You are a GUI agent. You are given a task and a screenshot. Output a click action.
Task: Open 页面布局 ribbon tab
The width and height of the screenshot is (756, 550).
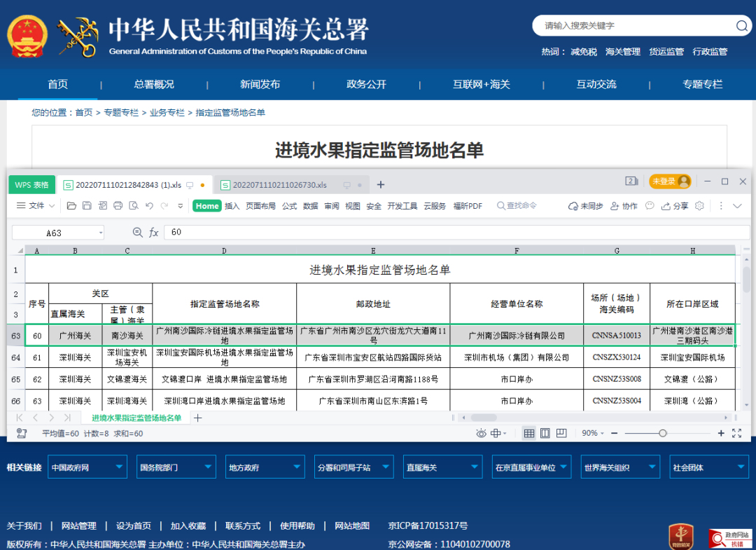pos(261,206)
